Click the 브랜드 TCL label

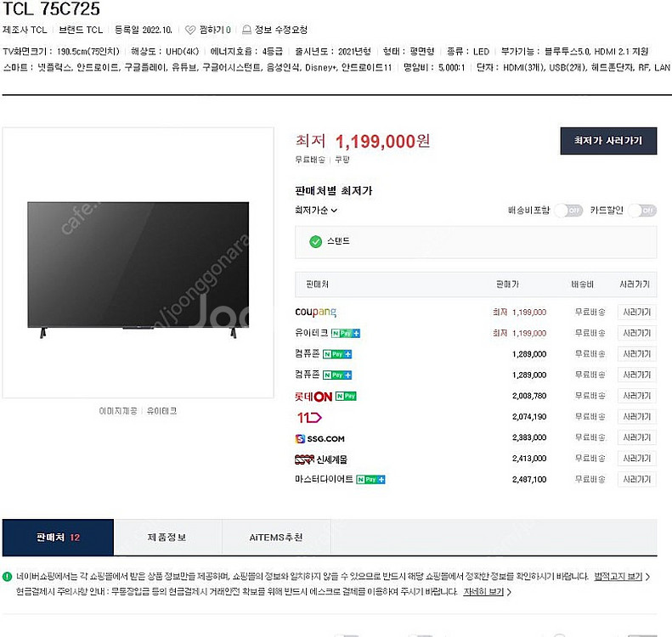(81, 30)
